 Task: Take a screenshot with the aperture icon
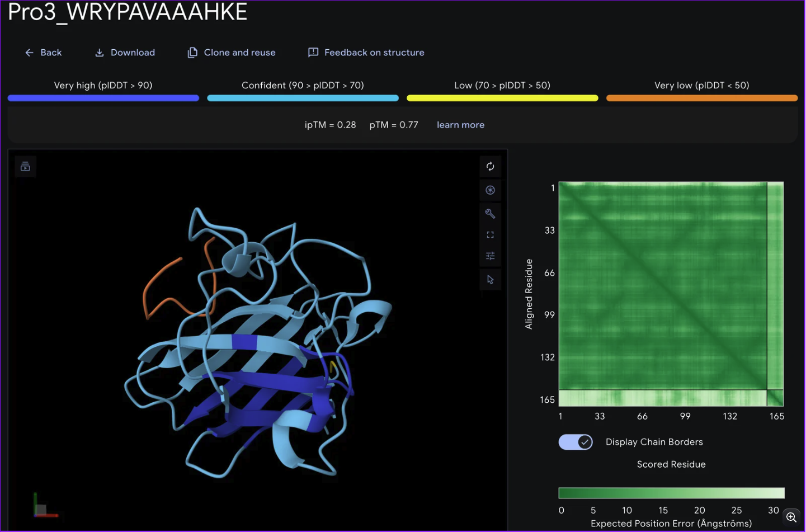(x=490, y=190)
